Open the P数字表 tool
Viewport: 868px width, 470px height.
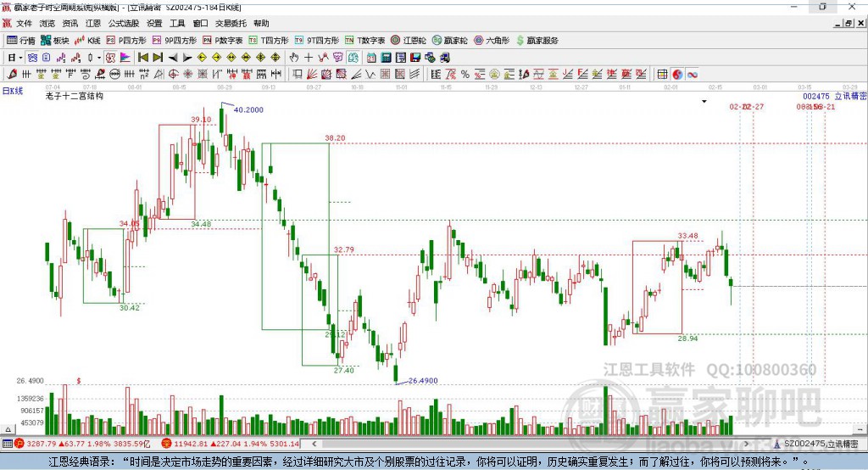(223, 41)
